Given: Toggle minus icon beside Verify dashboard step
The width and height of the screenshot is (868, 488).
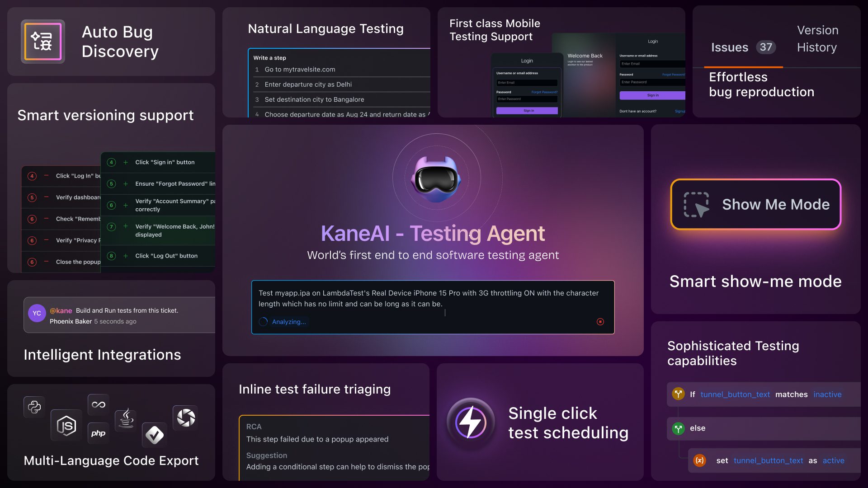Looking at the screenshot, I should point(46,197).
